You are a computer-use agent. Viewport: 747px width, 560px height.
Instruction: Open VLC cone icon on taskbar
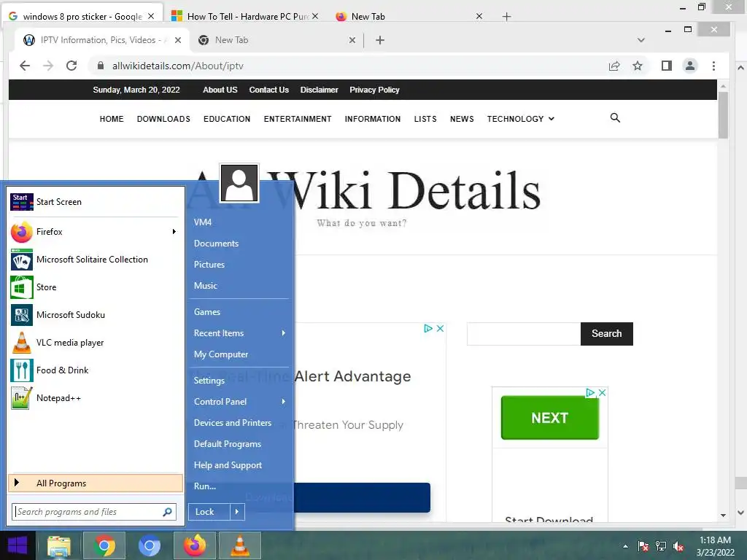tap(239, 545)
